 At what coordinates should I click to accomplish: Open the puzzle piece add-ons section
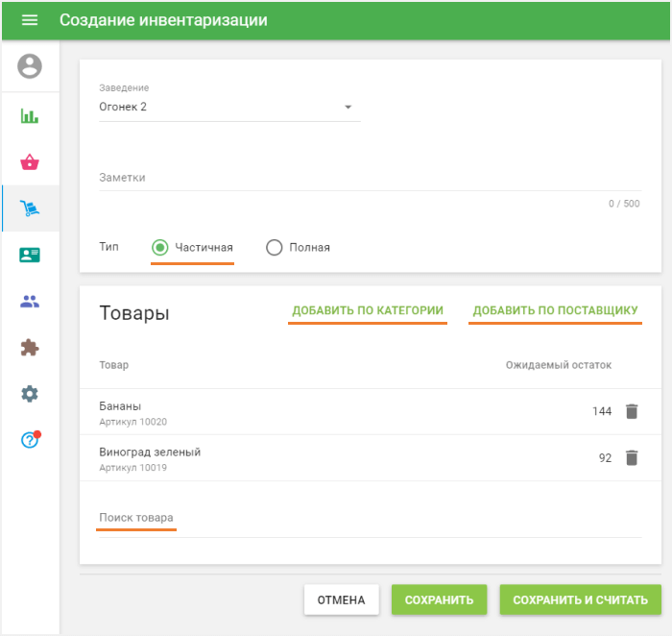coord(30,347)
